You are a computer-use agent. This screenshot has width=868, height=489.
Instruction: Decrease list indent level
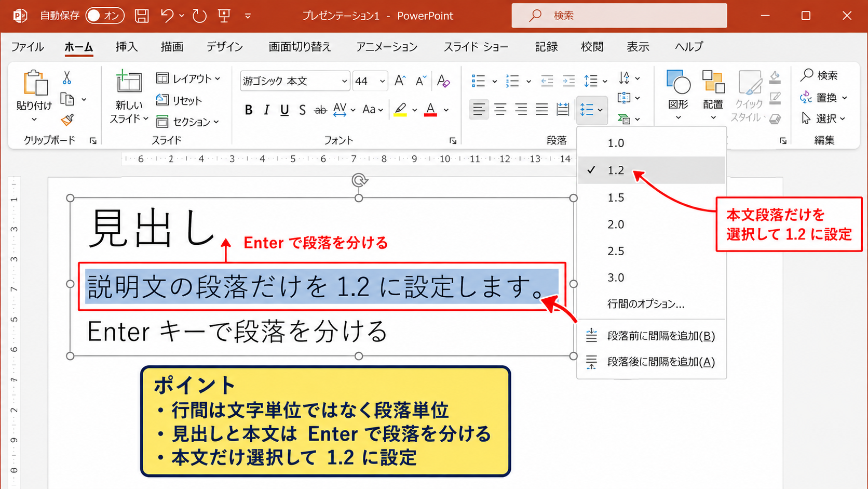(x=547, y=81)
